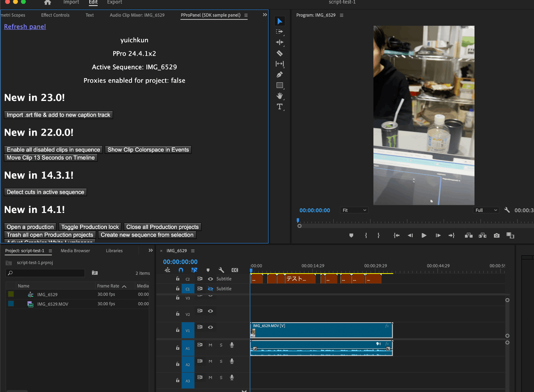Click the new bin icon beside the project search
The width and height of the screenshot is (534, 392).
(95, 273)
